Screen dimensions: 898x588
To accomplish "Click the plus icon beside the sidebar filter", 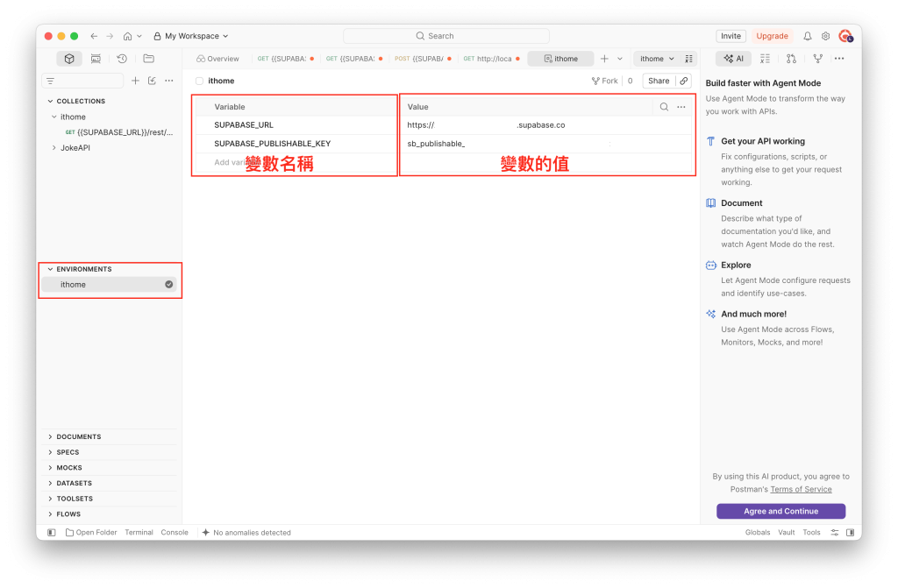I will tap(135, 81).
